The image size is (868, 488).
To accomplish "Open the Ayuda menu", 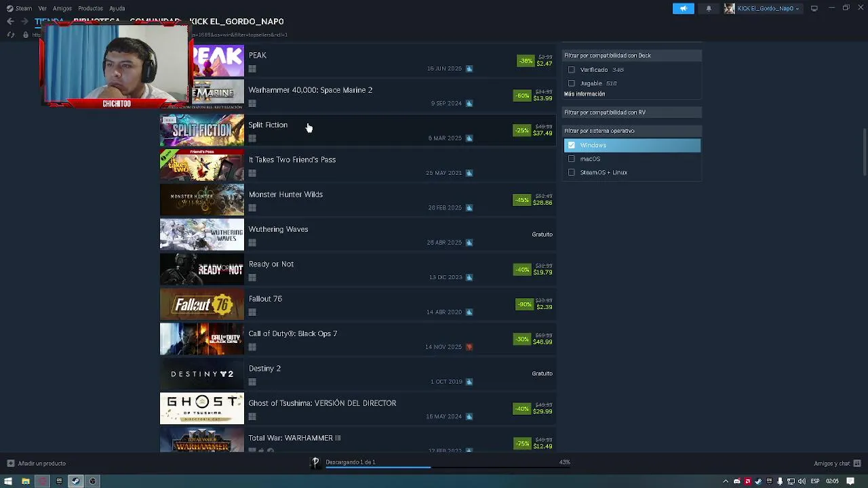I will pyautogui.click(x=117, y=8).
